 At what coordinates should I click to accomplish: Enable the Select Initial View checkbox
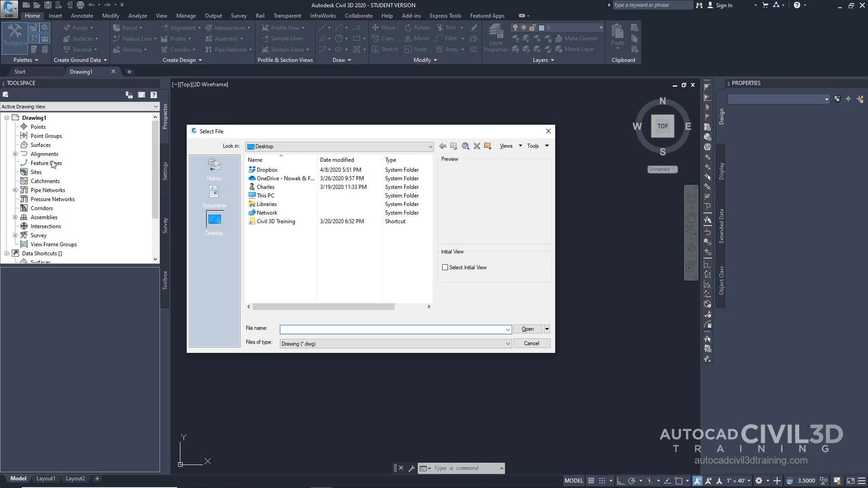pos(445,267)
